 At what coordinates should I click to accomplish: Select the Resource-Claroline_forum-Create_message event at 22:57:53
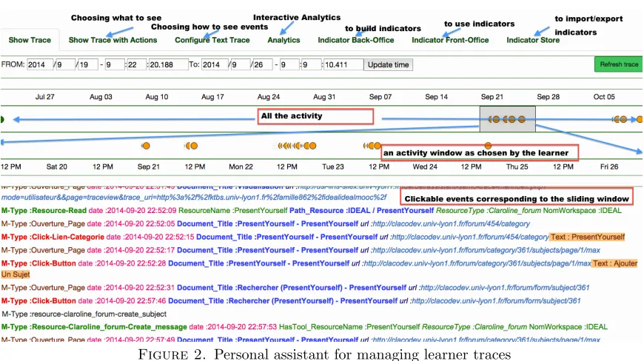click(x=304, y=328)
